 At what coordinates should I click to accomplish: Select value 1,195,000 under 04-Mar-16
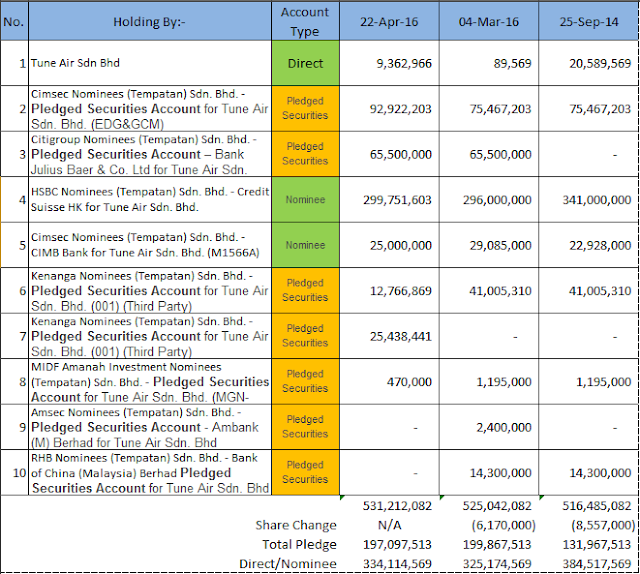pos(504,382)
